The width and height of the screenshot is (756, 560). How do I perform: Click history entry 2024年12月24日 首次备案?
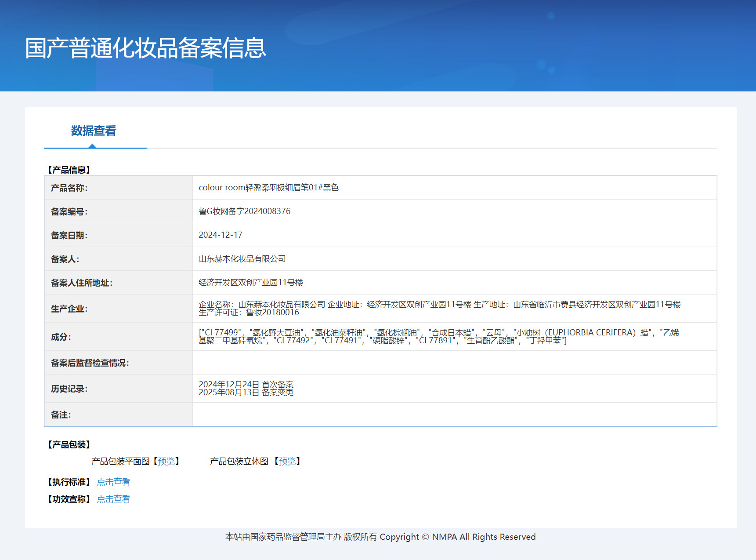point(246,385)
